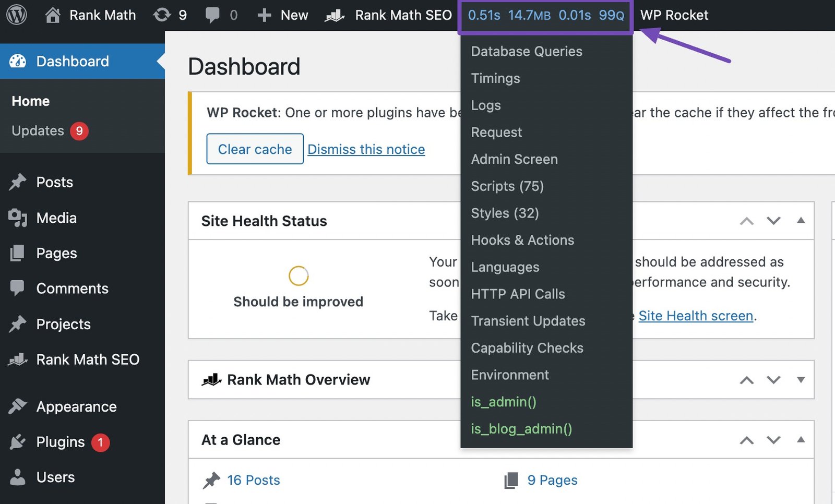Viewport: 835px width, 504px height.
Task: Open the comments bubble icon in the toolbar
Action: (214, 15)
